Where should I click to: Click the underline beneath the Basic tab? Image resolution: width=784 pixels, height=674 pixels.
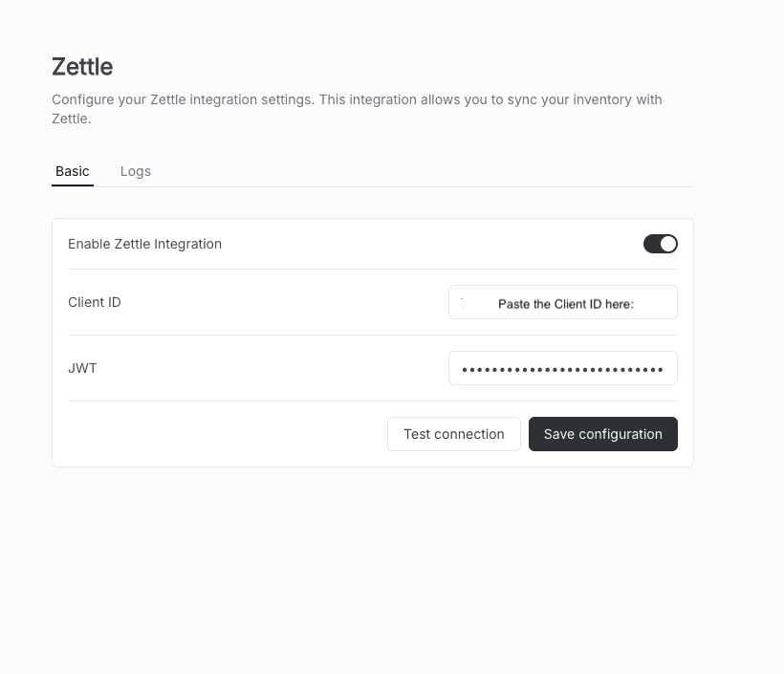click(x=73, y=185)
